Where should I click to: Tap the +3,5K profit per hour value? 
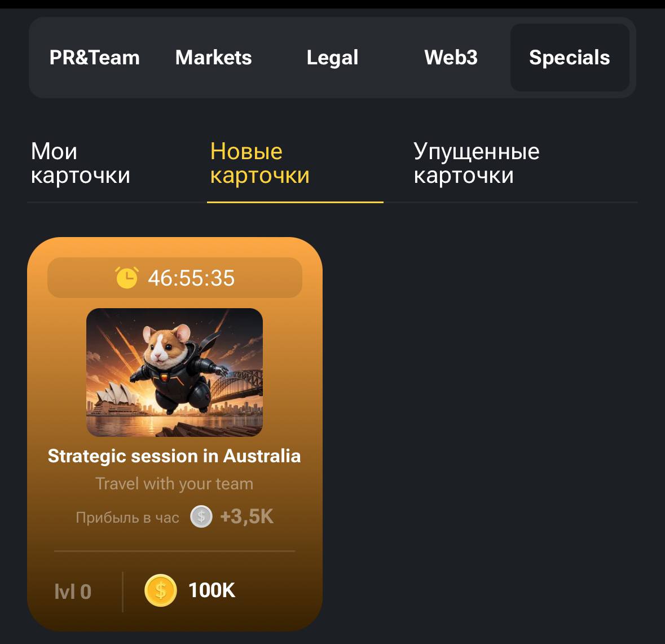247,516
